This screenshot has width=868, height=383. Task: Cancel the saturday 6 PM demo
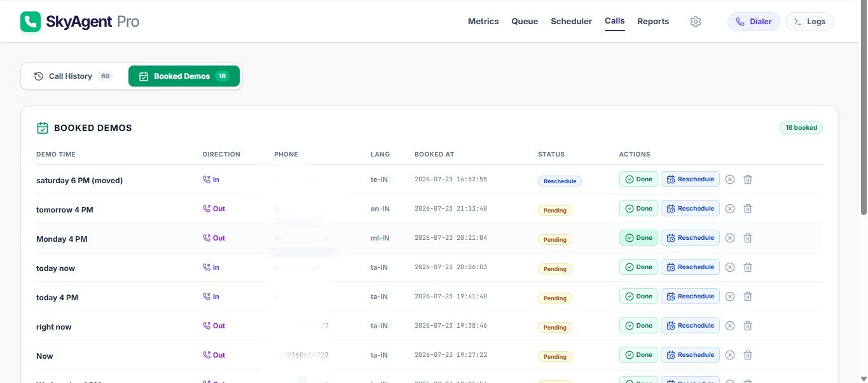[730, 179]
